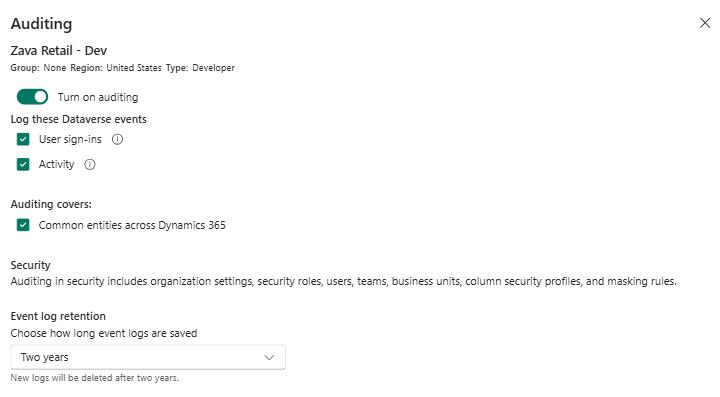Click the Zava Retail - Dev environment name
Viewport: 720px width, 397px height.
click(59, 50)
